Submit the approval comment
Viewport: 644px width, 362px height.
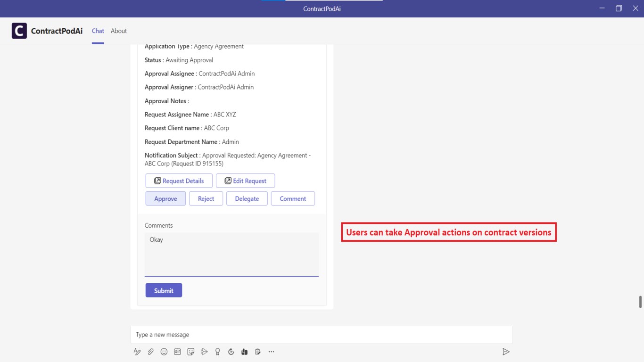pyautogui.click(x=164, y=290)
